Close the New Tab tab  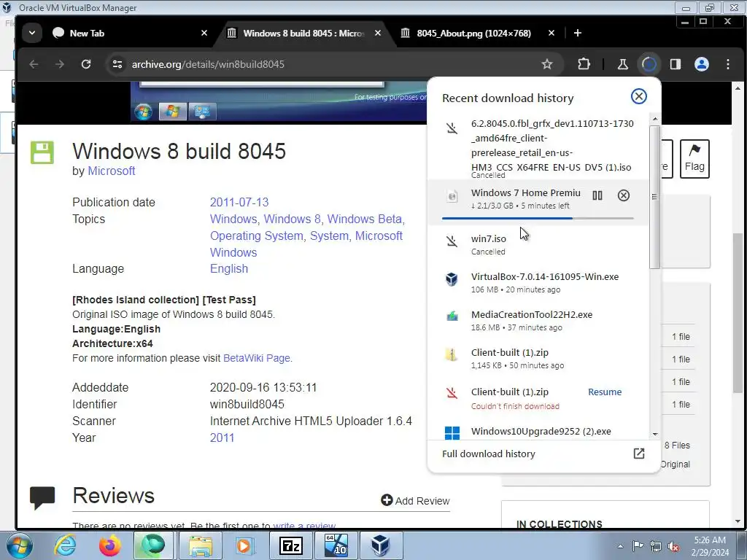click(204, 33)
